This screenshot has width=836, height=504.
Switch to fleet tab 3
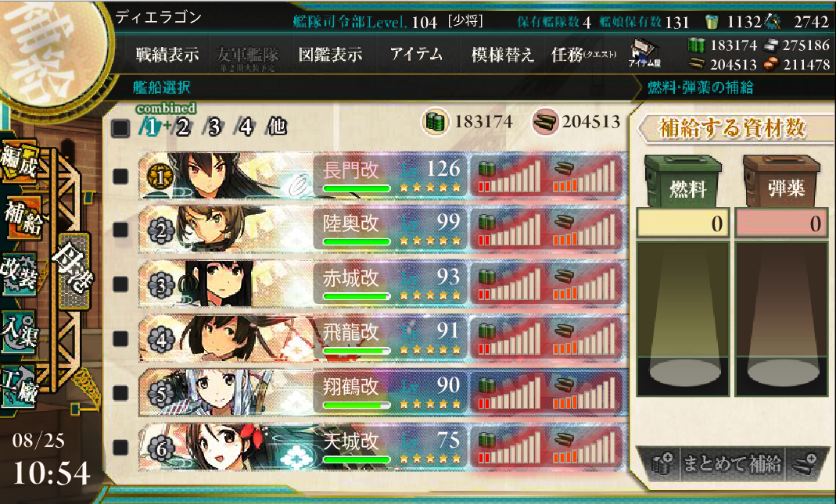point(213,127)
